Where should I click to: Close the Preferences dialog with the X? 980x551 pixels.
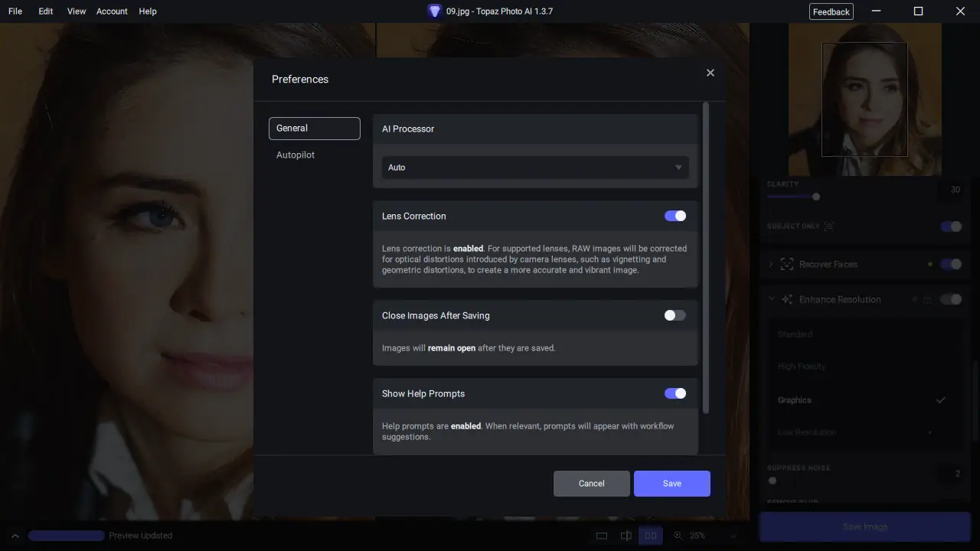[x=710, y=73]
